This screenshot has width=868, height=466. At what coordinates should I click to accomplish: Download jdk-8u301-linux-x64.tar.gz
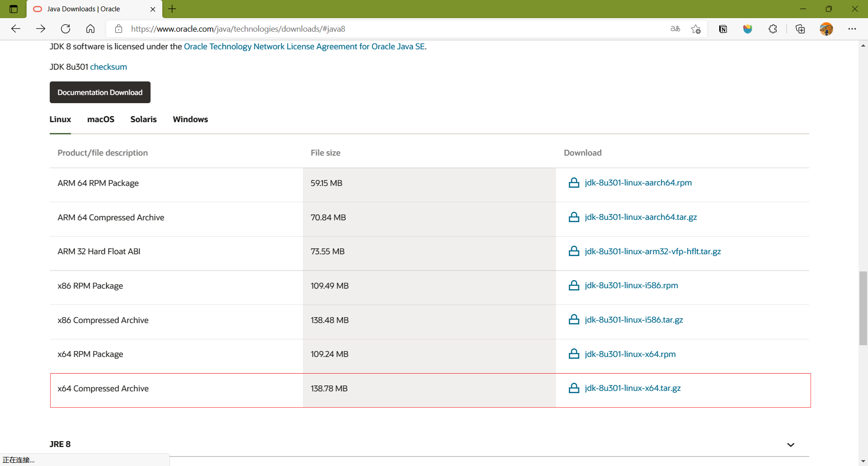pos(632,388)
